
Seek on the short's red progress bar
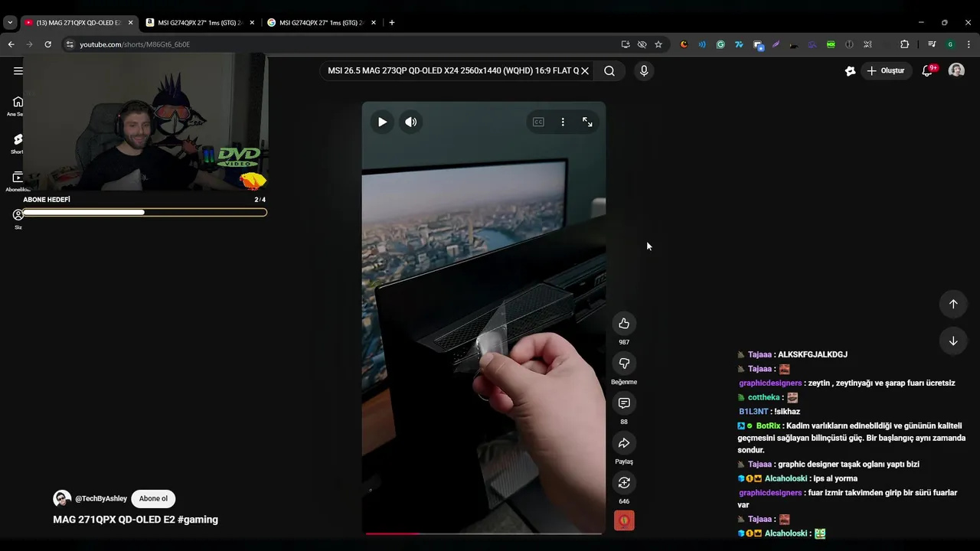tap(484, 533)
